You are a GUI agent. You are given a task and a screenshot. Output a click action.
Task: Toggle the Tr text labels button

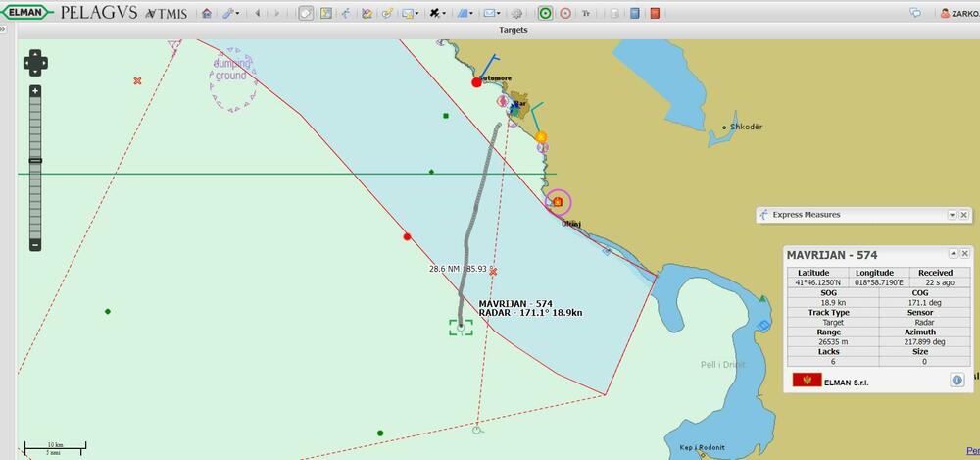(x=586, y=14)
